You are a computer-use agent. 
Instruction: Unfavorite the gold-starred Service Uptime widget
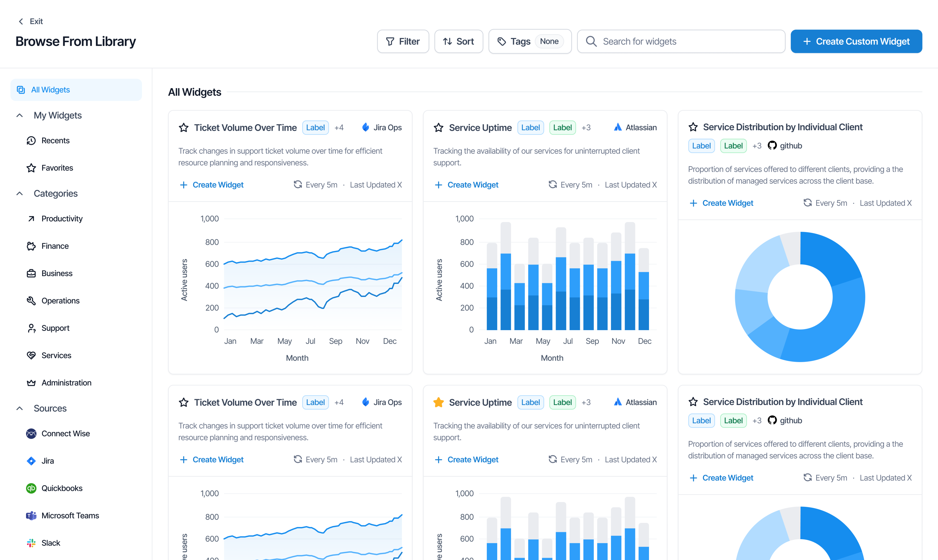coord(438,402)
